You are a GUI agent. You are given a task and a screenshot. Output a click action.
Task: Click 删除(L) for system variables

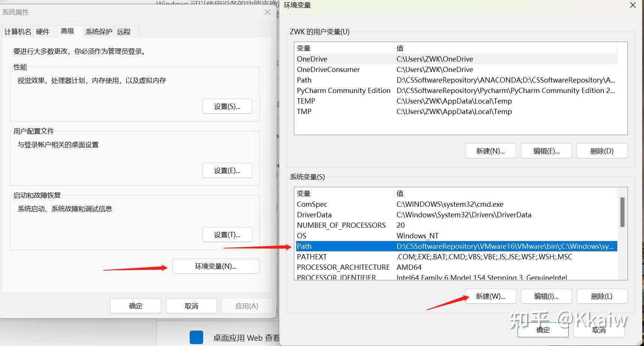(602, 296)
